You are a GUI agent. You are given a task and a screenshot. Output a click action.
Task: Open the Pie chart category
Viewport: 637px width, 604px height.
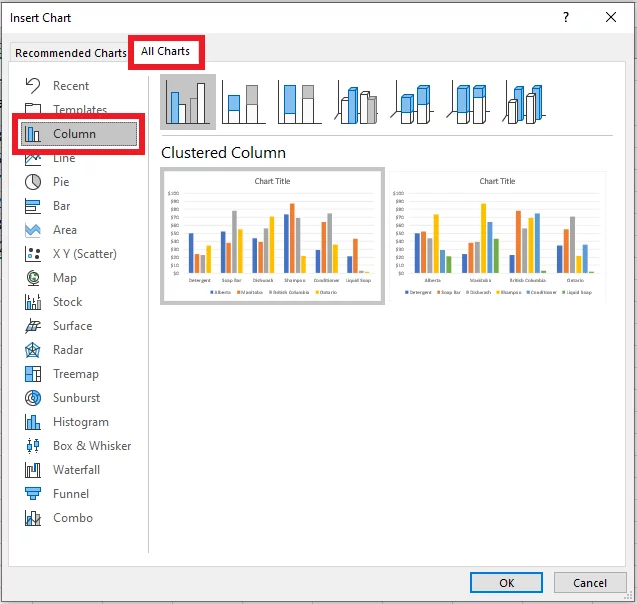click(x=61, y=182)
